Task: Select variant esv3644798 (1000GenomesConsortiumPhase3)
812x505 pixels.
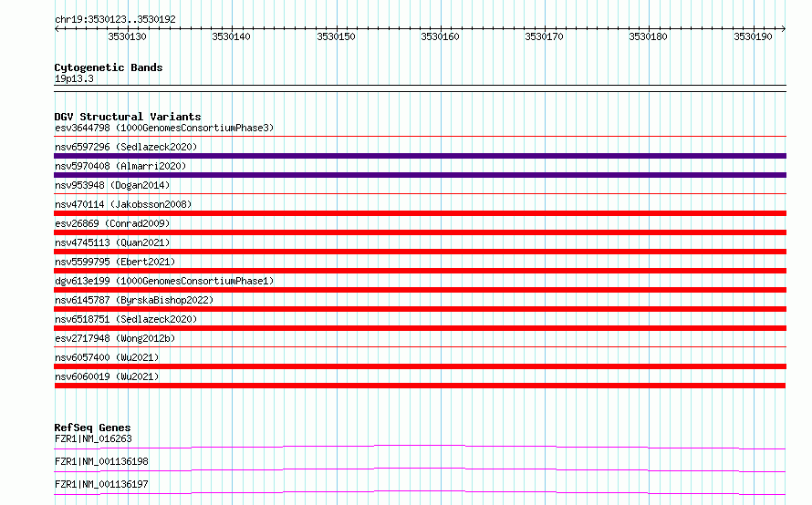Action: coord(164,128)
